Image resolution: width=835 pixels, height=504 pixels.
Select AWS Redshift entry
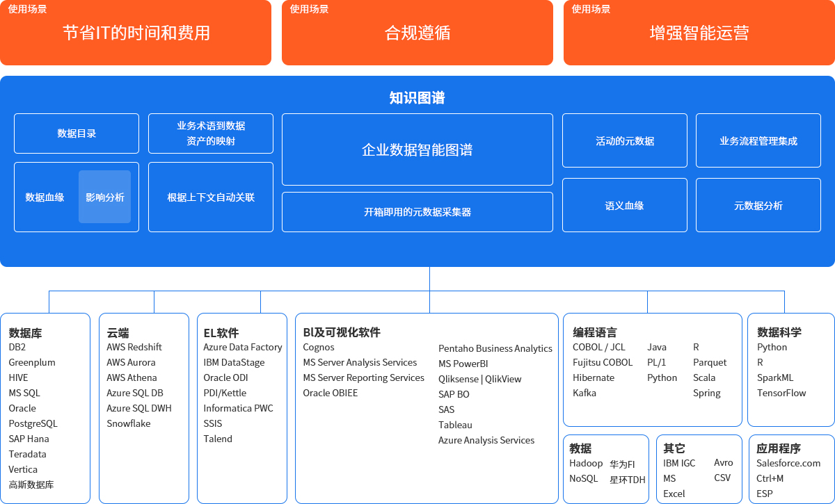(x=134, y=347)
